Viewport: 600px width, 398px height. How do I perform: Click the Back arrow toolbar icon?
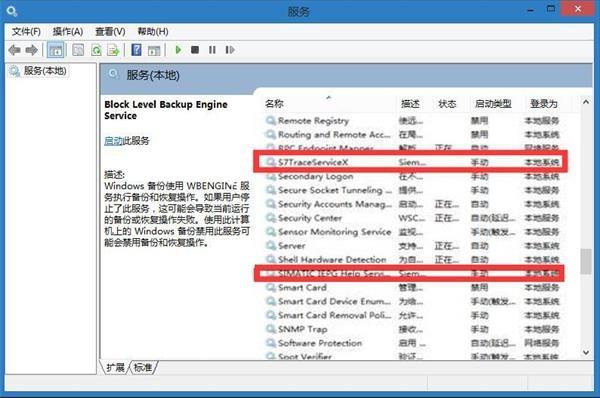(x=14, y=50)
